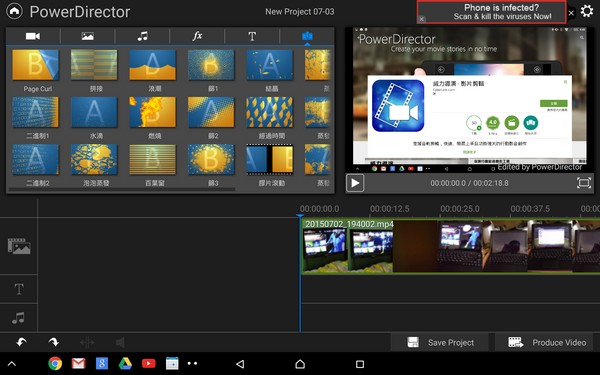Dismiss ad using small gray x corner
This screenshot has height=375, width=600.
(422, 19)
